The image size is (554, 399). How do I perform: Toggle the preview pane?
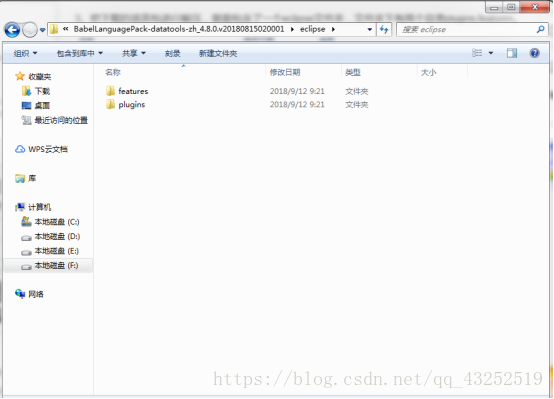pyautogui.click(x=512, y=53)
